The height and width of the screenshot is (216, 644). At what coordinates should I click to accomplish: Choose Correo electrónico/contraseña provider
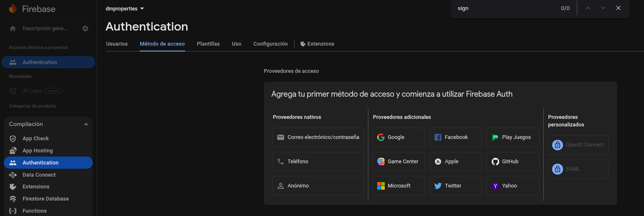pos(318,137)
